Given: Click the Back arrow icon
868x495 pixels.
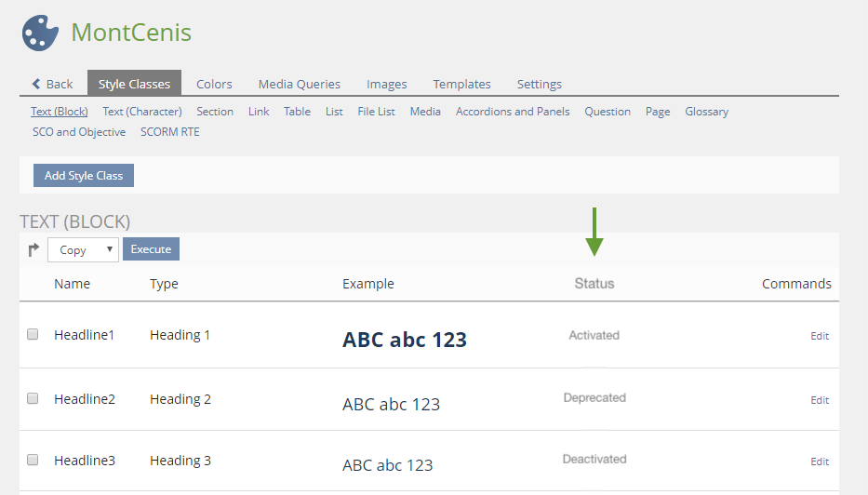Looking at the screenshot, I should [36, 84].
